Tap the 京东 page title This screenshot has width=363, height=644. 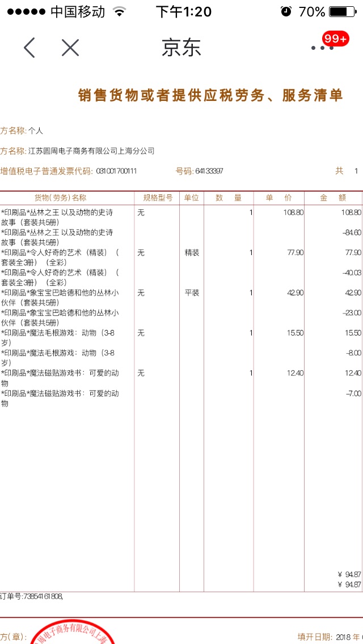[x=181, y=48]
